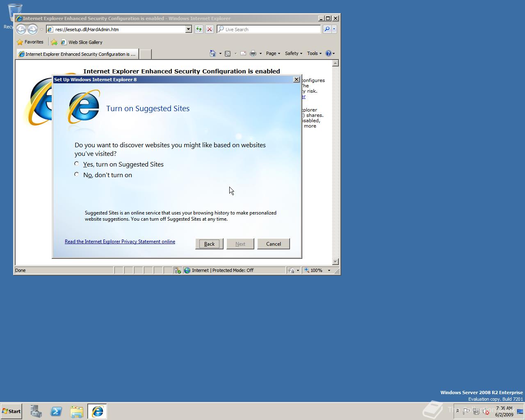Open Windows Explorer folder on taskbar
Image resolution: width=525 pixels, height=420 pixels.
tap(77, 411)
